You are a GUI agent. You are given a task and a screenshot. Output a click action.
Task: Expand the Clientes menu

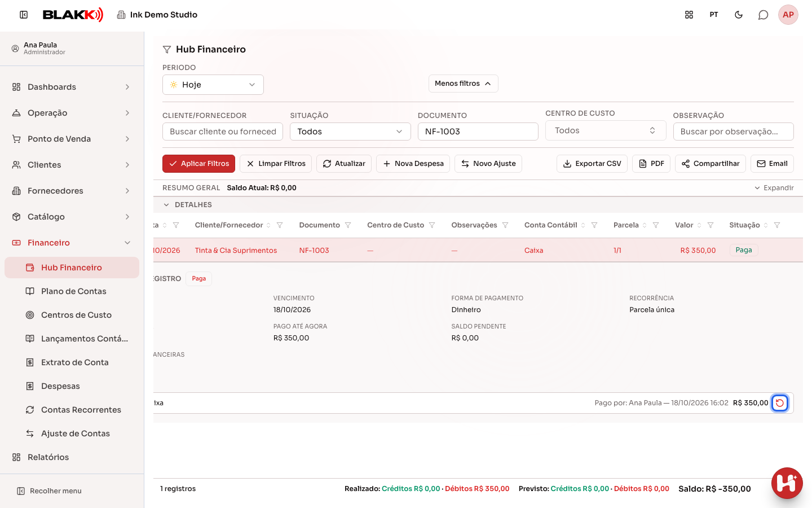click(x=72, y=165)
